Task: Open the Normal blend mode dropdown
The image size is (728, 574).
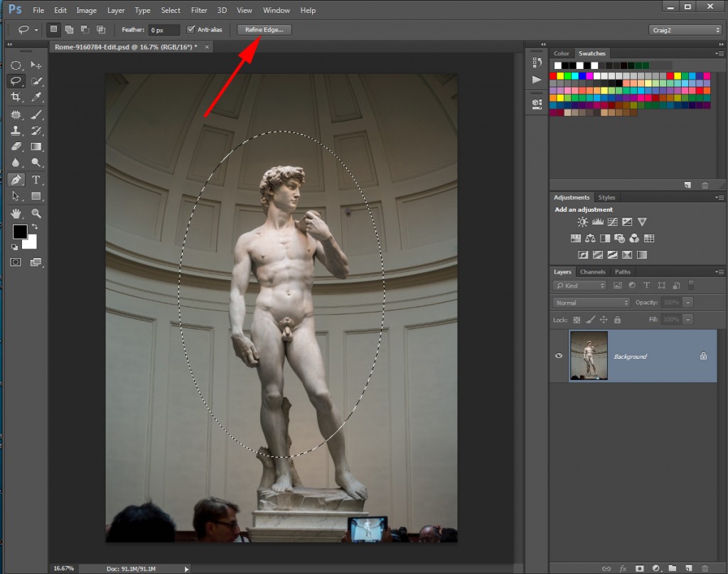Action: click(591, 303)
